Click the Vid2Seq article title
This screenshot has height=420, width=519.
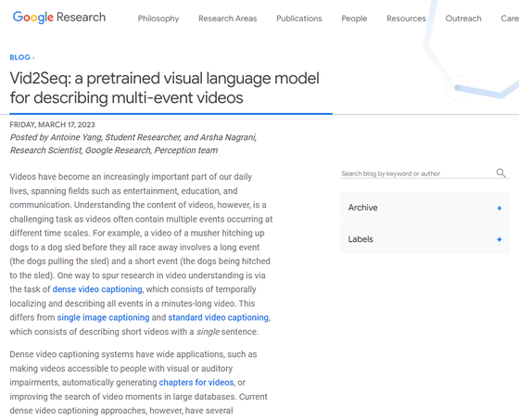[165, 88]
